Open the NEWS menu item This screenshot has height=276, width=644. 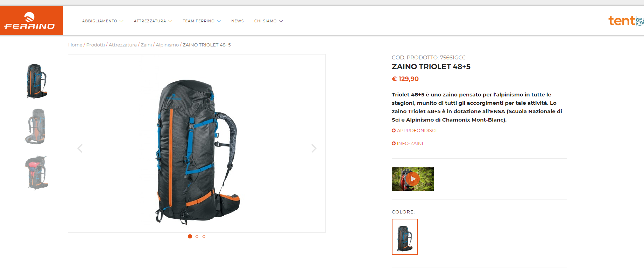(238, 21)
